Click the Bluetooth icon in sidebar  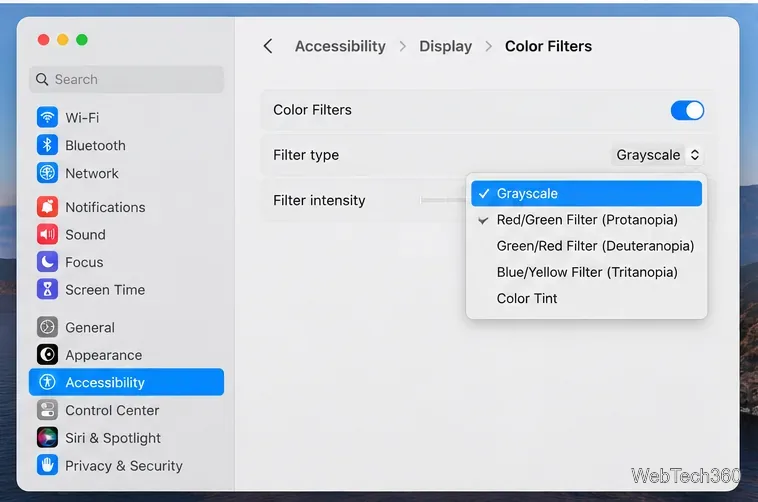click(47, 145)
